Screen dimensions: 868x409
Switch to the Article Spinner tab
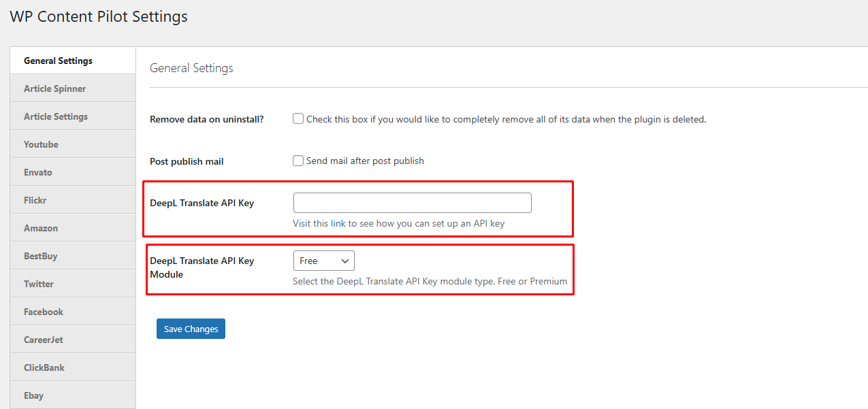73,88
